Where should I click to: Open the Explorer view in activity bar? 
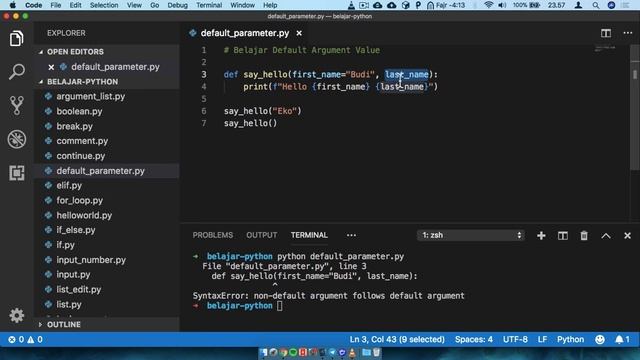point(16,39)
